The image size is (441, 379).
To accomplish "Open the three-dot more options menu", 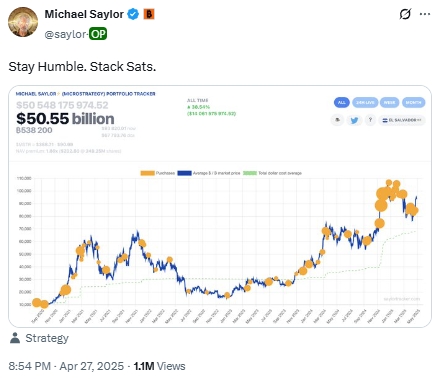I will pos(425,14).
